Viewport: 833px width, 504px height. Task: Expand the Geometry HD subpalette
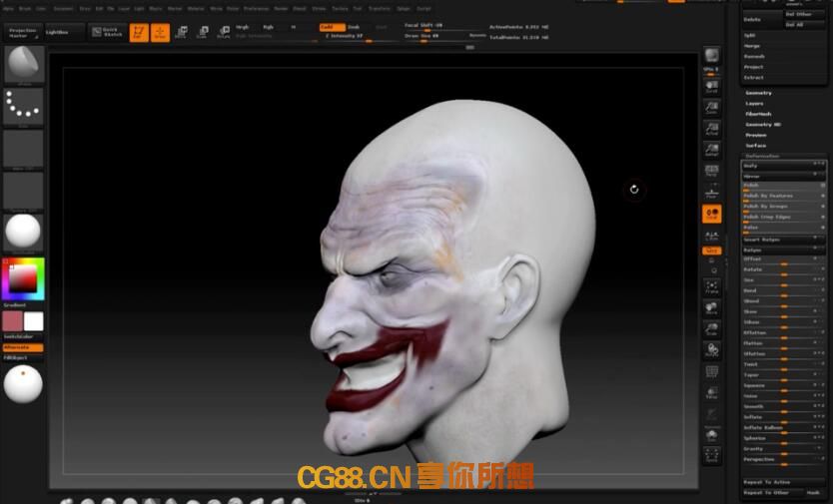[x=763, y=125]
